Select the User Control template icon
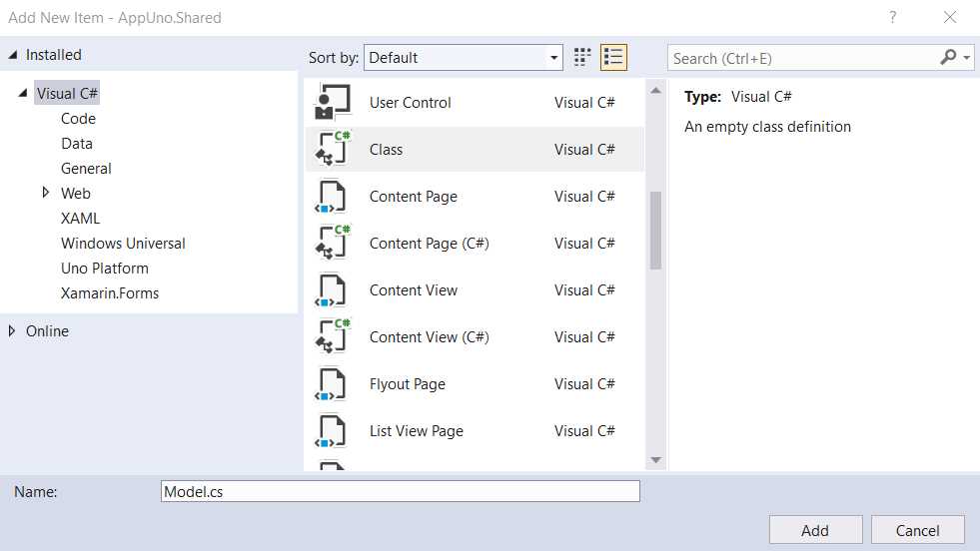The image size is (980, 551). pos(332,102)
